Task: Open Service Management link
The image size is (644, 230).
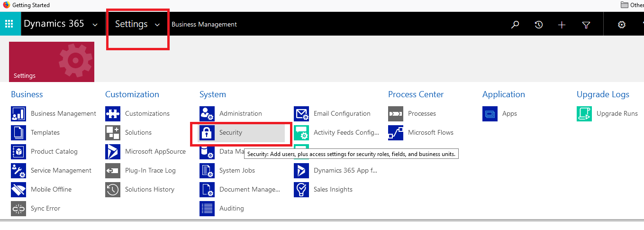Action: (61, 171)
